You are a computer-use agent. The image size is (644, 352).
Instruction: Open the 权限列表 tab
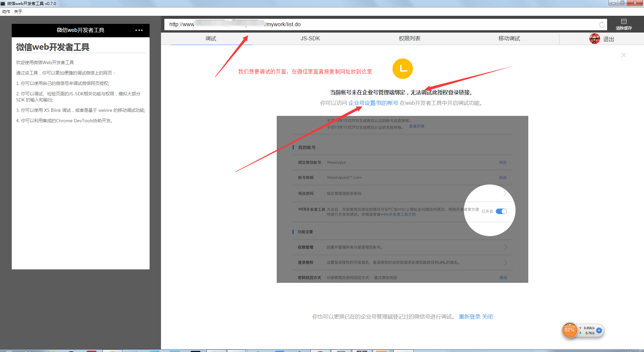(x=410, y=39)
